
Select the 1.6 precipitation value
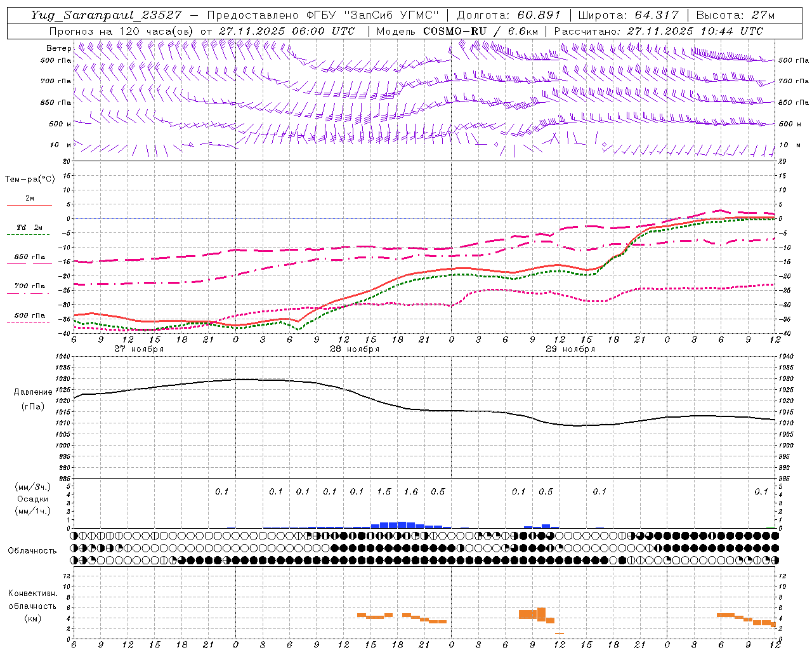(x=411, y=491)
